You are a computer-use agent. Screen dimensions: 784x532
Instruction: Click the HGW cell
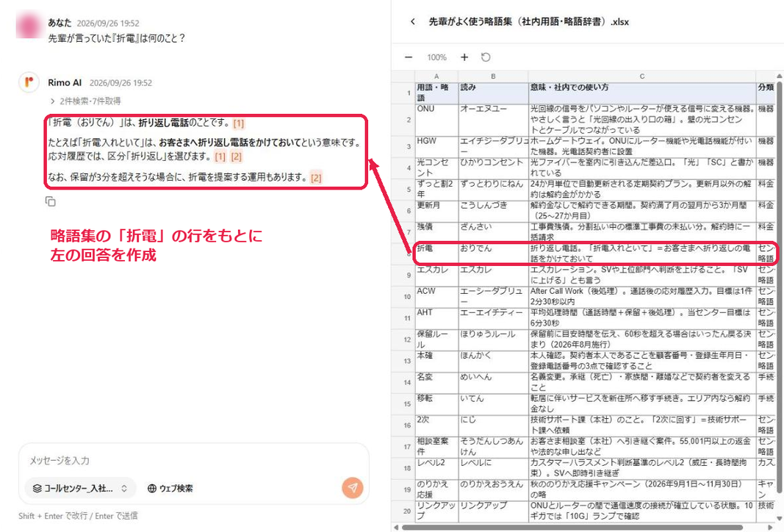tap(437, 146)
